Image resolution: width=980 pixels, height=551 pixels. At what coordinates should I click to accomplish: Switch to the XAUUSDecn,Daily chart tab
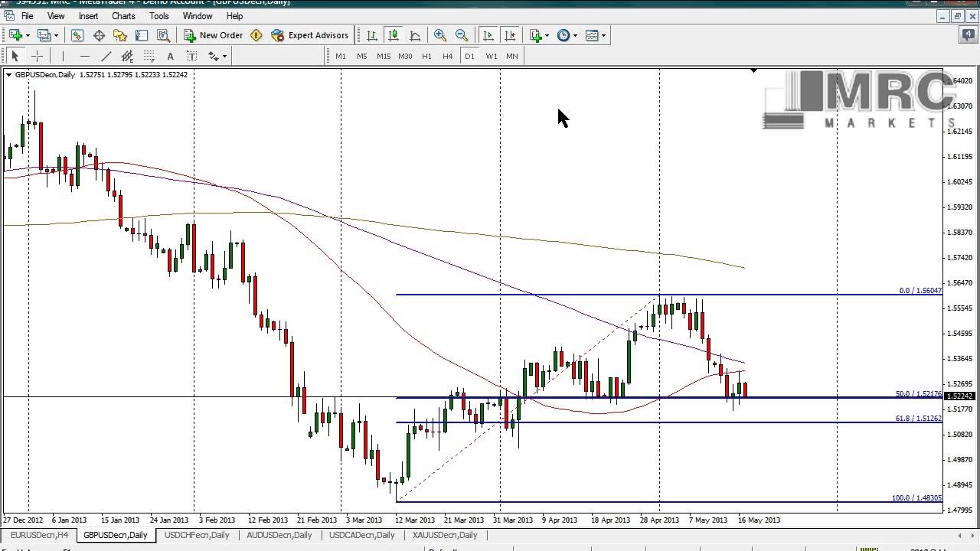(444, 535)
